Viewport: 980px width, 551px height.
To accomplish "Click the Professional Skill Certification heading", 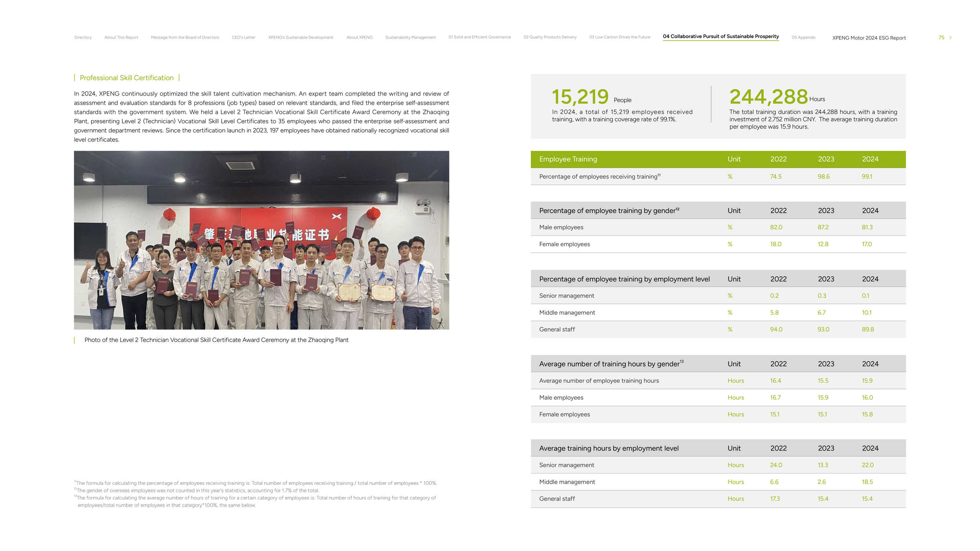I will coord(126,78).
